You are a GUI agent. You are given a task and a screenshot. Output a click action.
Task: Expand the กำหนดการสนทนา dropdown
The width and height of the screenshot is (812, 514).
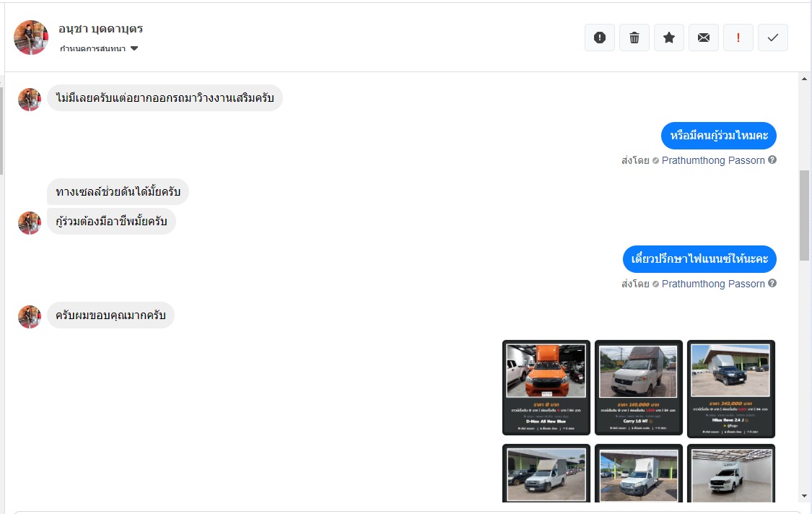(99, 48)
